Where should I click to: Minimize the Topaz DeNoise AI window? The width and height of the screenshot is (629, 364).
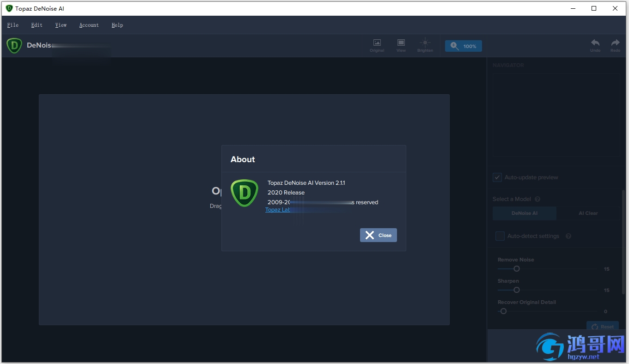click(x=573, y=8)
